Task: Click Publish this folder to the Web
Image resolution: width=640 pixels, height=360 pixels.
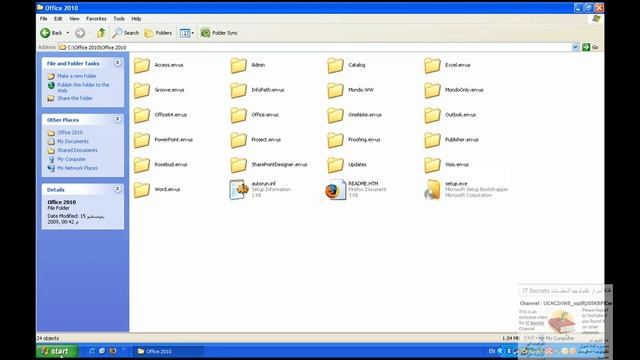Action: tap(83, 87)
